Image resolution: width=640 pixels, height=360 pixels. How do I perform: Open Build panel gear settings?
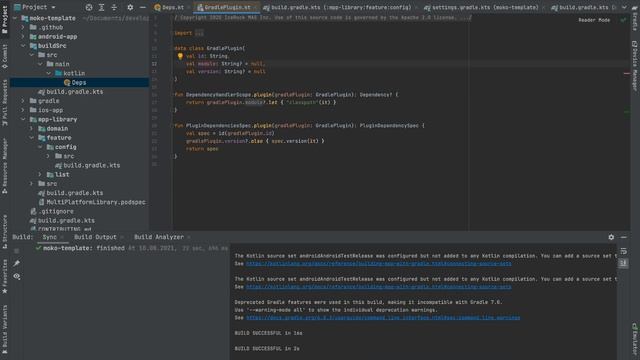point(611,237)
